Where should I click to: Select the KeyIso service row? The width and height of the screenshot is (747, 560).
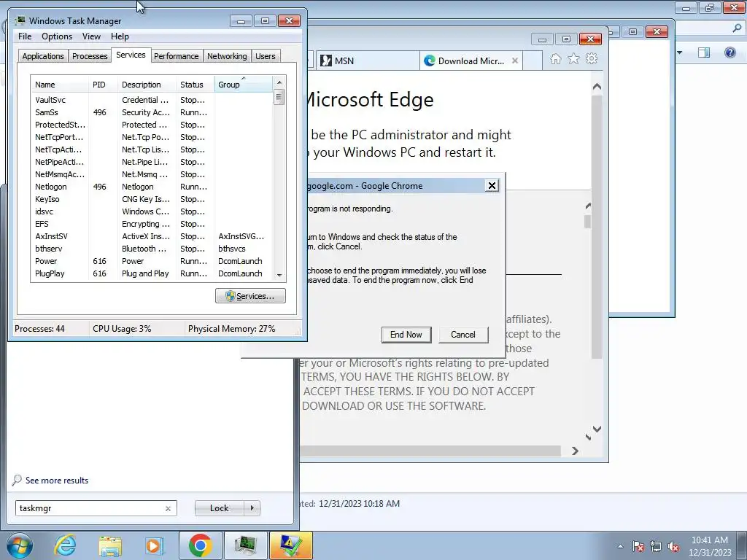pos(152,199)
